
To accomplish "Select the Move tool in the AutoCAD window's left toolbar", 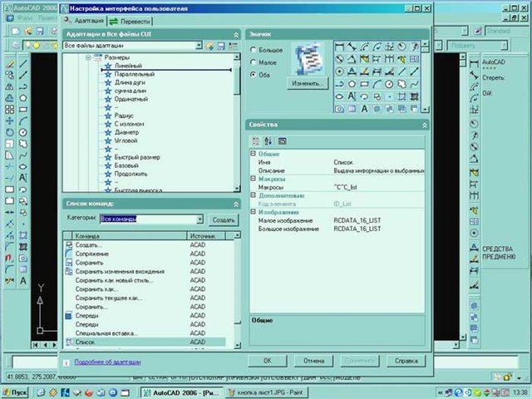I will [x=10, y=121].
